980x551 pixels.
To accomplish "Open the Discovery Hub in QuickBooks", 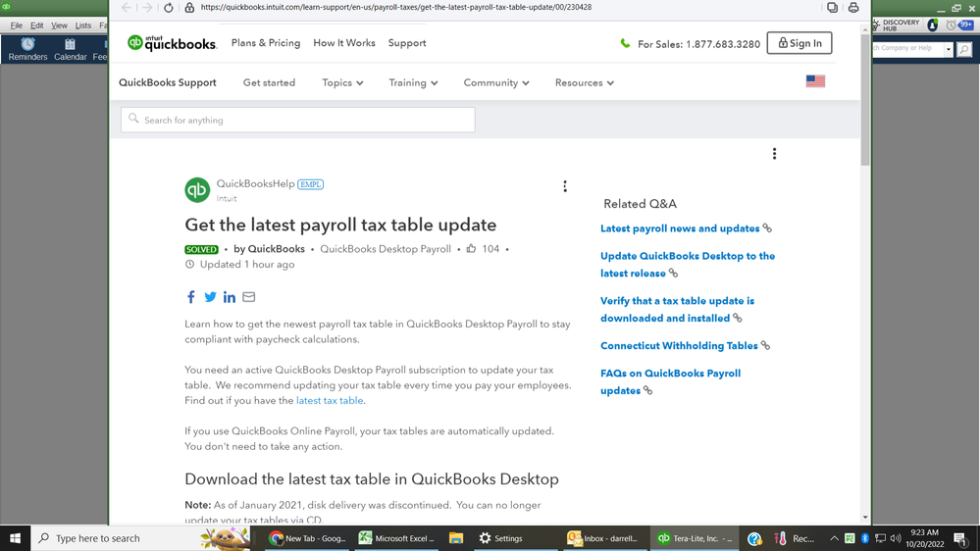I will coord(896,25).
